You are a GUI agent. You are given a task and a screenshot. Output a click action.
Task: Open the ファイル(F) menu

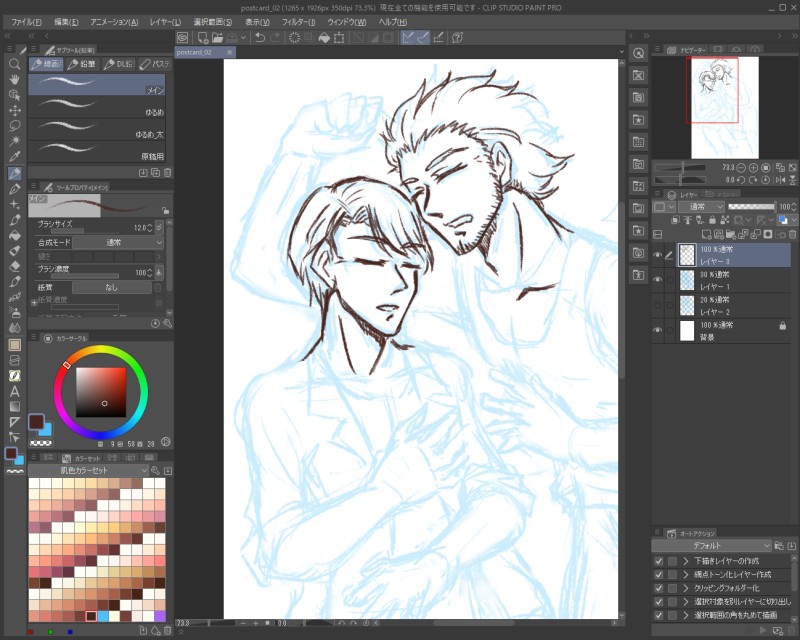[26, 22]
